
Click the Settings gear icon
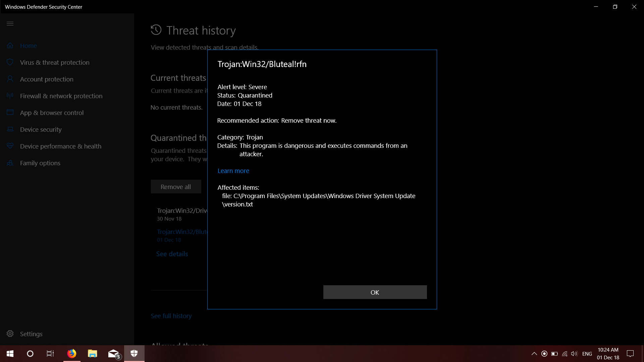click(10, 334)
